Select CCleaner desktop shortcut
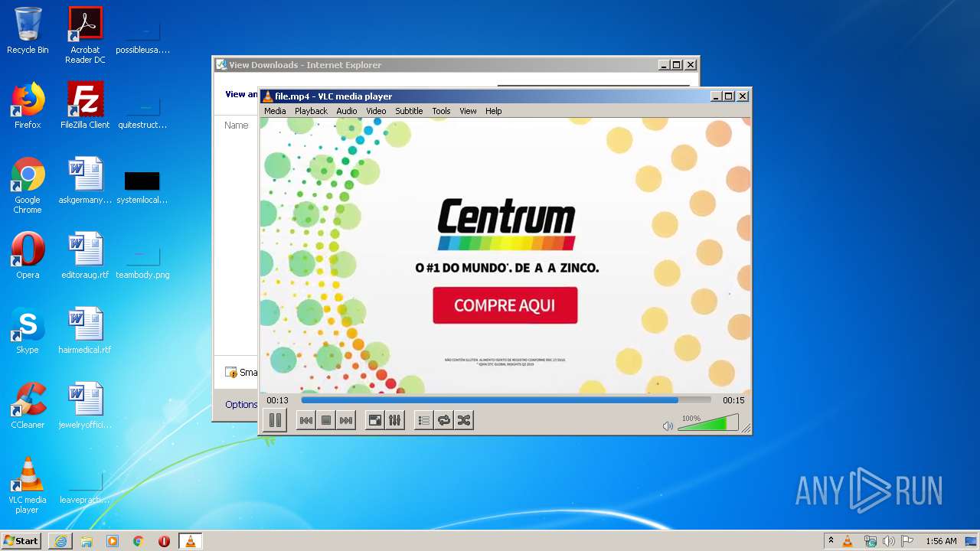 [28, 406]
